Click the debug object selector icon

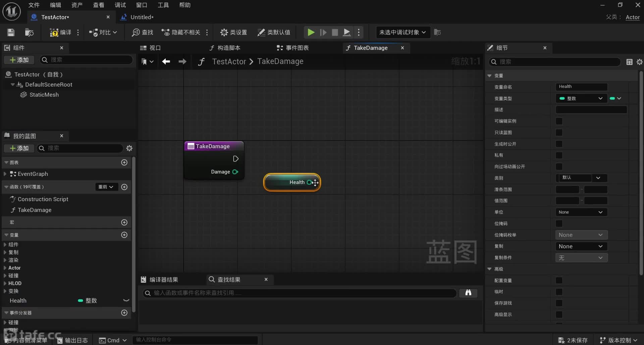pos(437,32)
